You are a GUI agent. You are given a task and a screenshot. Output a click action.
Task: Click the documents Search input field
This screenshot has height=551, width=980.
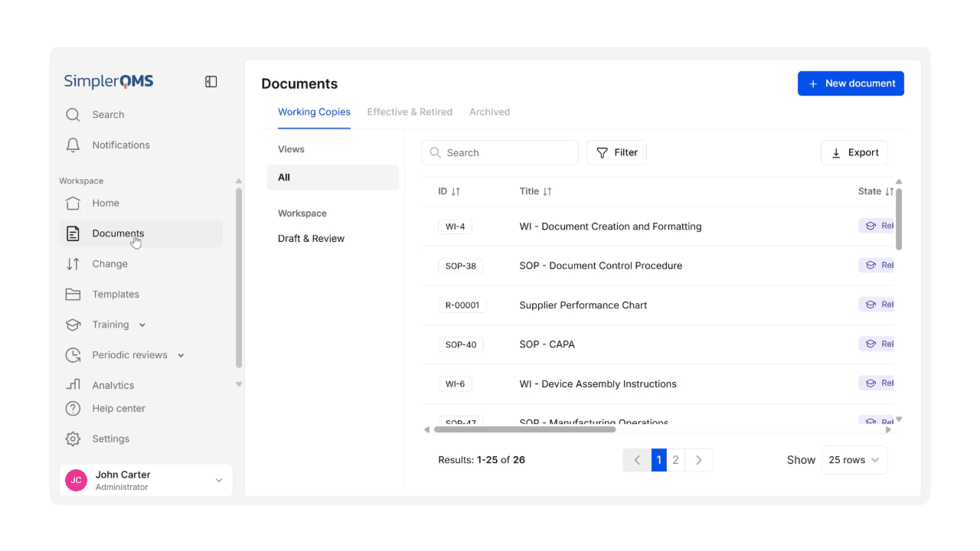(500, 152)
